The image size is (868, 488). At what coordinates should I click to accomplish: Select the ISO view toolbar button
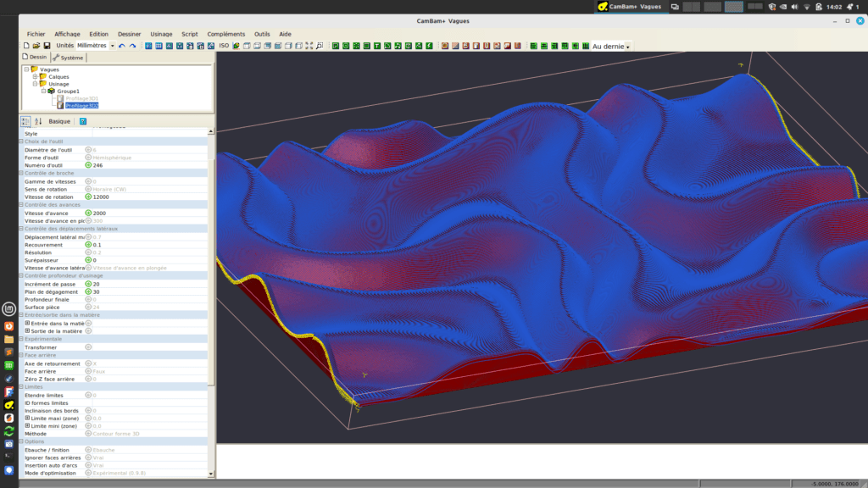(x=224, y=46)
